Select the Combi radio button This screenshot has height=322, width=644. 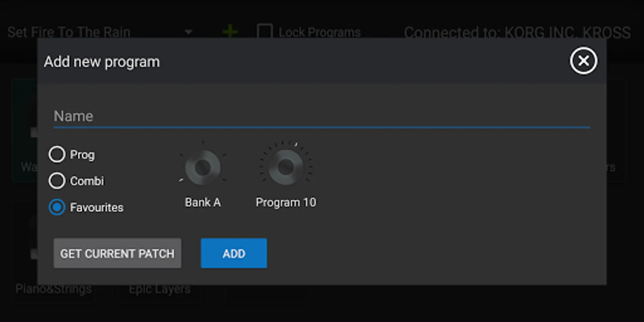(x=57, y=181)
